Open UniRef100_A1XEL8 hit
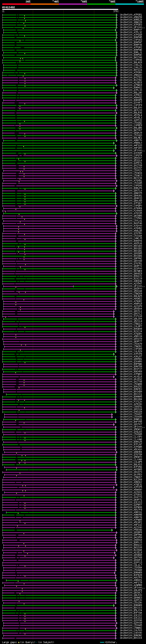The width and height of the screenshot is (146, 644). point(131,552)
